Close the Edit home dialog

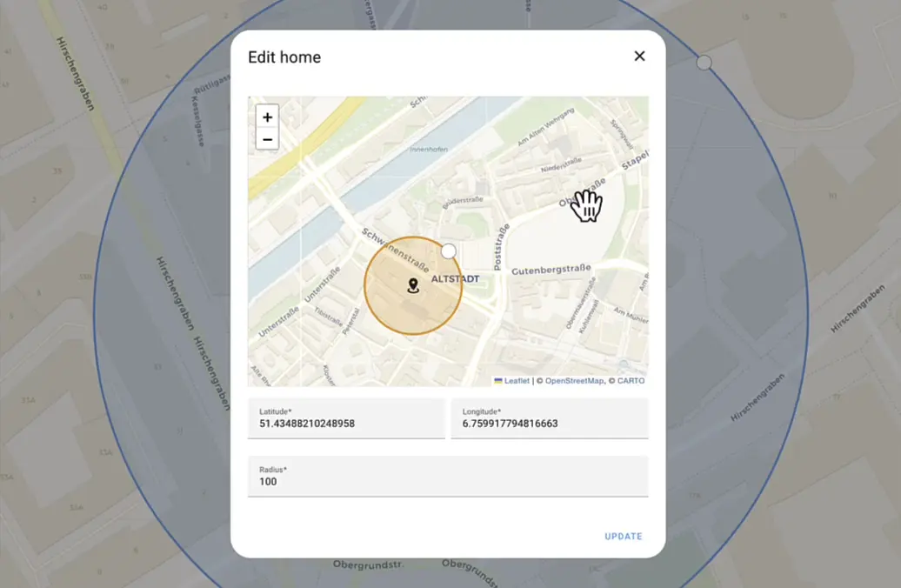click(639, 56)
